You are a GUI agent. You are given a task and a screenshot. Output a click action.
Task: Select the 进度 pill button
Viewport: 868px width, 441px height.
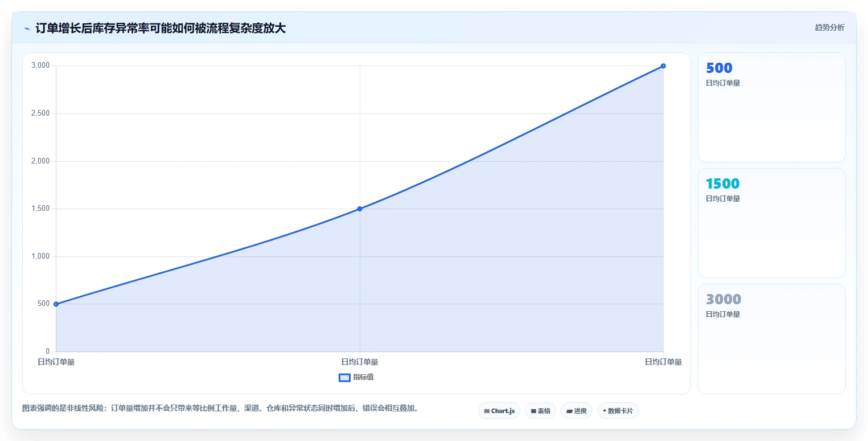(x=577, y=411)
